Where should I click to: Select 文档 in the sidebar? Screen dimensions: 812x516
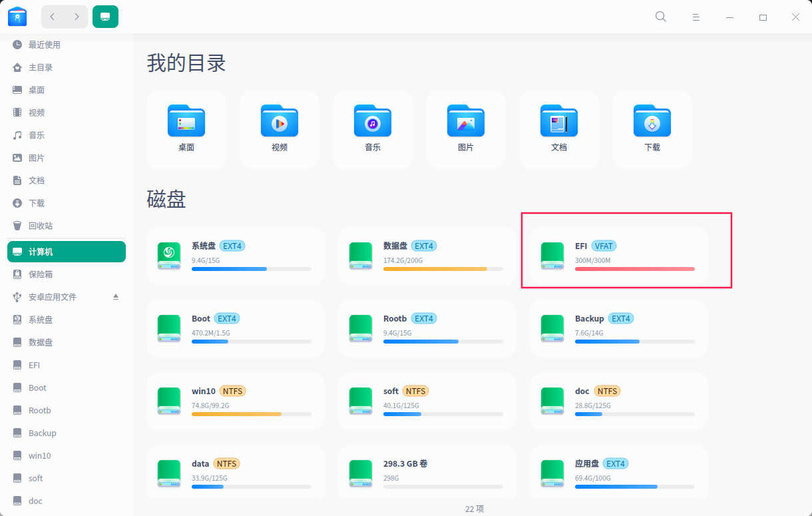coord(67,180)
